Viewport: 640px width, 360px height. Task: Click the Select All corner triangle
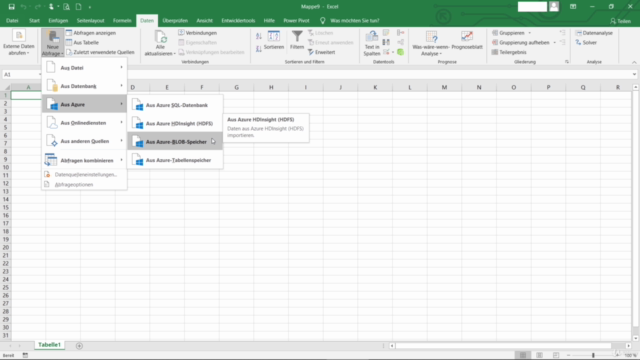pos(7,87)
